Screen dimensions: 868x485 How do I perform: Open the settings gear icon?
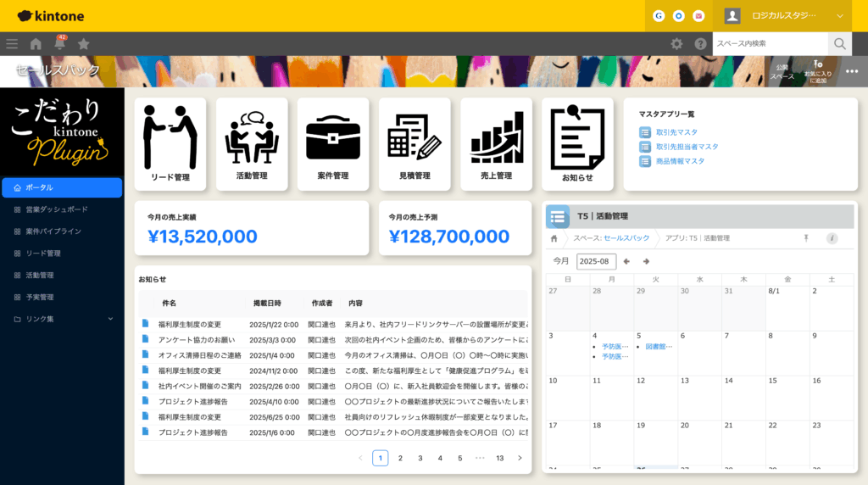[x=676, y=44]
